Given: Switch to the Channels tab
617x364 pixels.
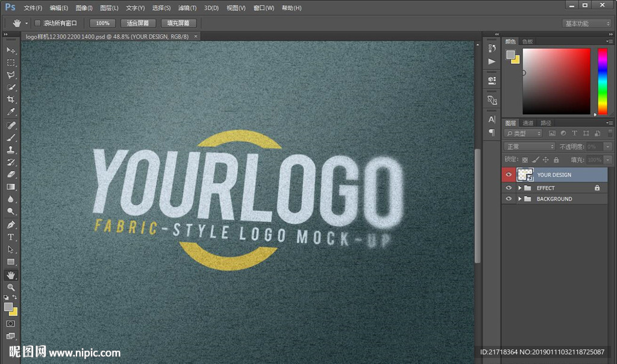Looking at the screenshot, I should [528, 123].
